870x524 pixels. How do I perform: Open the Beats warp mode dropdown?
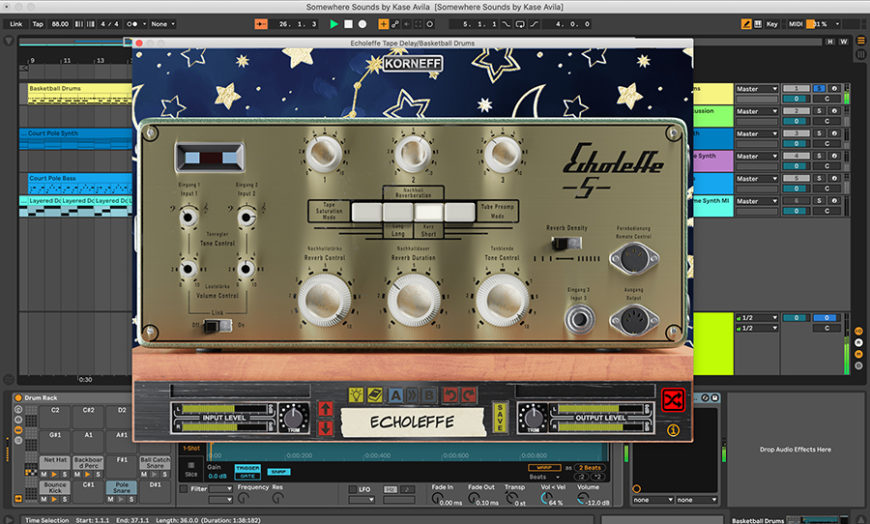click(x=544, y=477)
